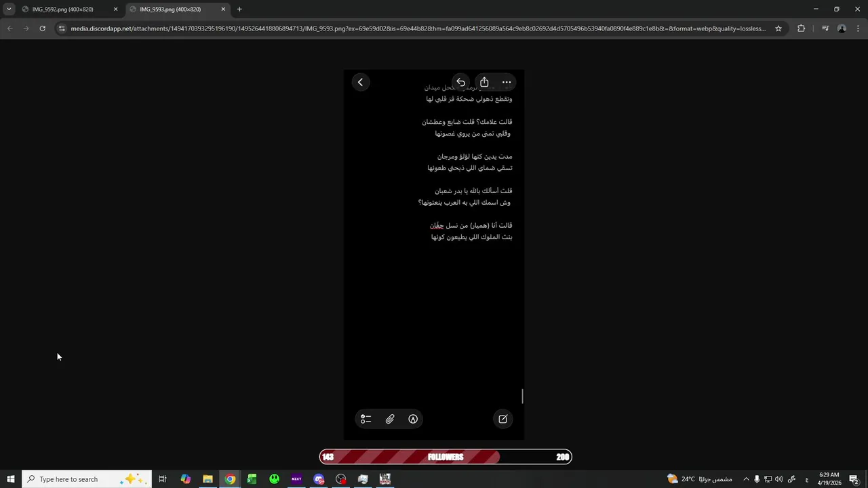Bookmark this page with the star
The height and width of the screenshot is (488, 868).
coord(778,28)
